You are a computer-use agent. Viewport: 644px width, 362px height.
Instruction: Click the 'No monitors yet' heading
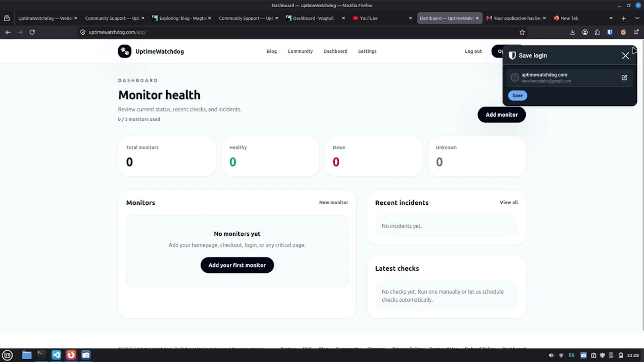pos(237,234)
